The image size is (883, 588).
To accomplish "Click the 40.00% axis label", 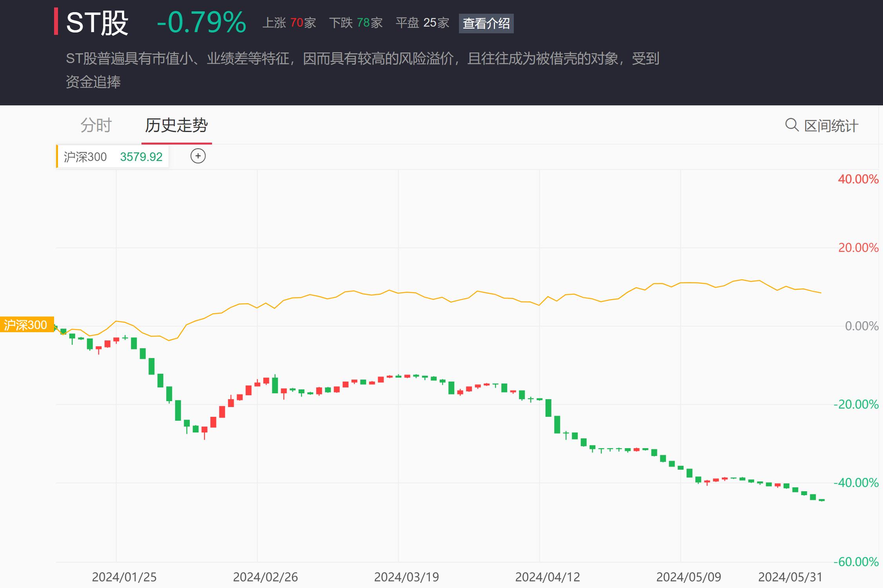I will [858, 179].
